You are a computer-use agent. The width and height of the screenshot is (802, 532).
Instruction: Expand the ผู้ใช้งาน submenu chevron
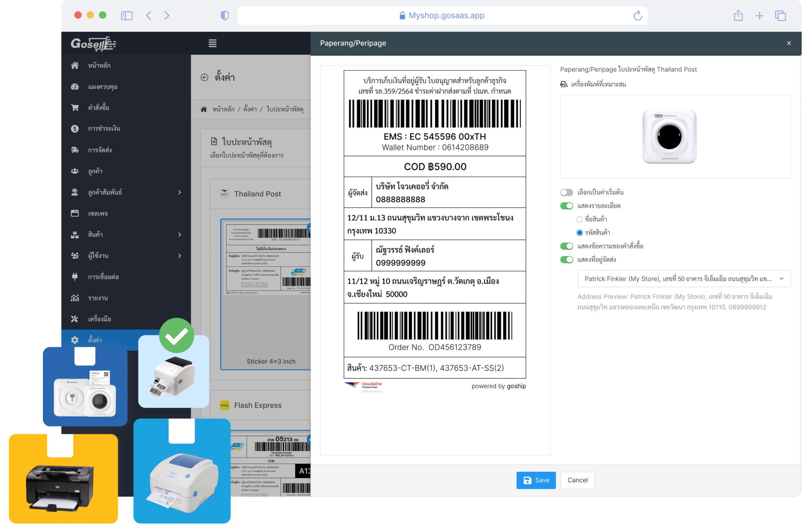click(x=180, y=256)
